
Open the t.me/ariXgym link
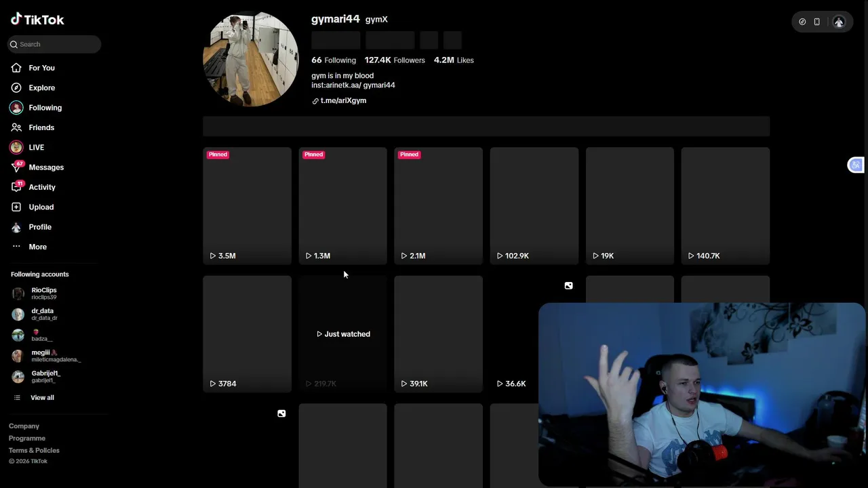(343, 100)
